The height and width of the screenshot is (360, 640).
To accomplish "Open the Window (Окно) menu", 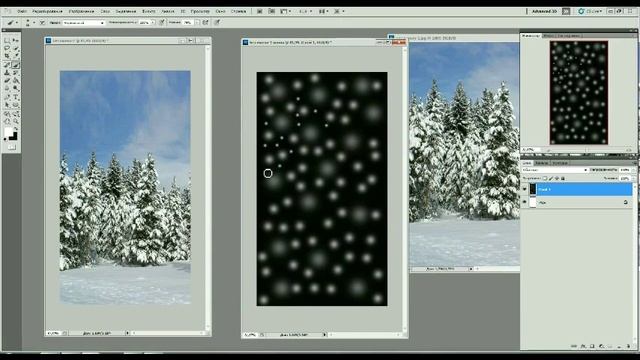I will [220, 11].
